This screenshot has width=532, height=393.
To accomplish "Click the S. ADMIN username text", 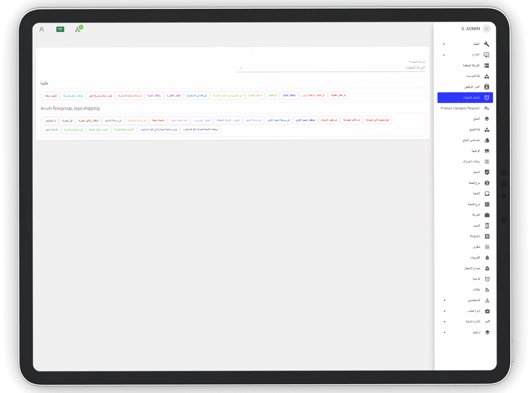I will click(471, 29).
